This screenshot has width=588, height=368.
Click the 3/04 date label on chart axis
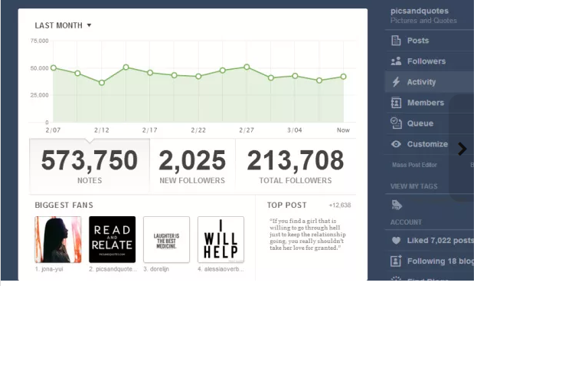click(x=295, y=130)
